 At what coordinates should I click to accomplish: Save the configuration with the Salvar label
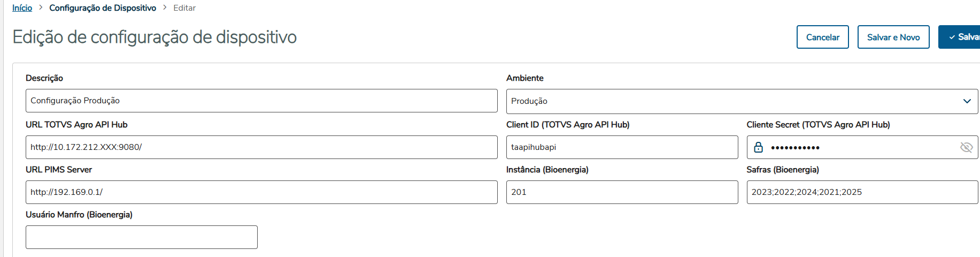click(x=968, y=37)
